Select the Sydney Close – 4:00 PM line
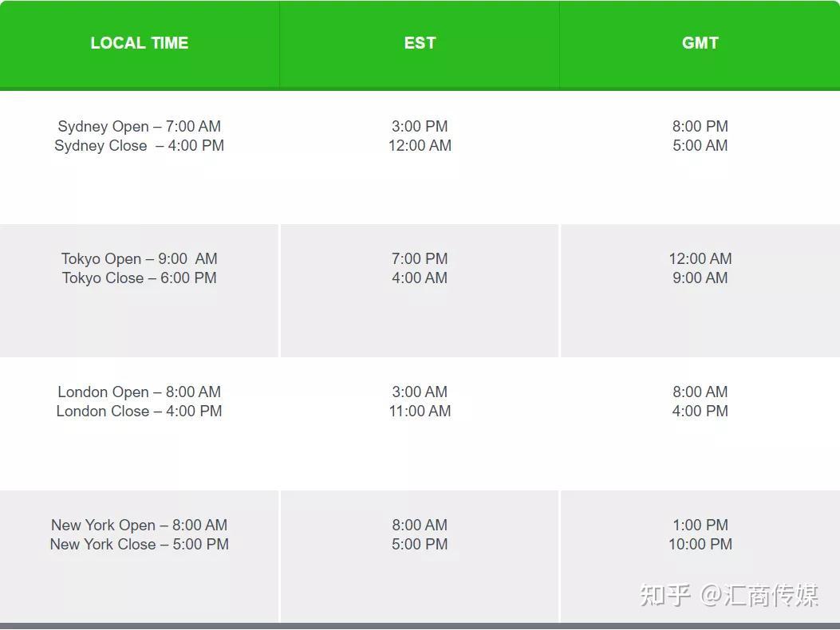Image resolution: width=840 pixels, height=630 pixels. tap(140, 146)
